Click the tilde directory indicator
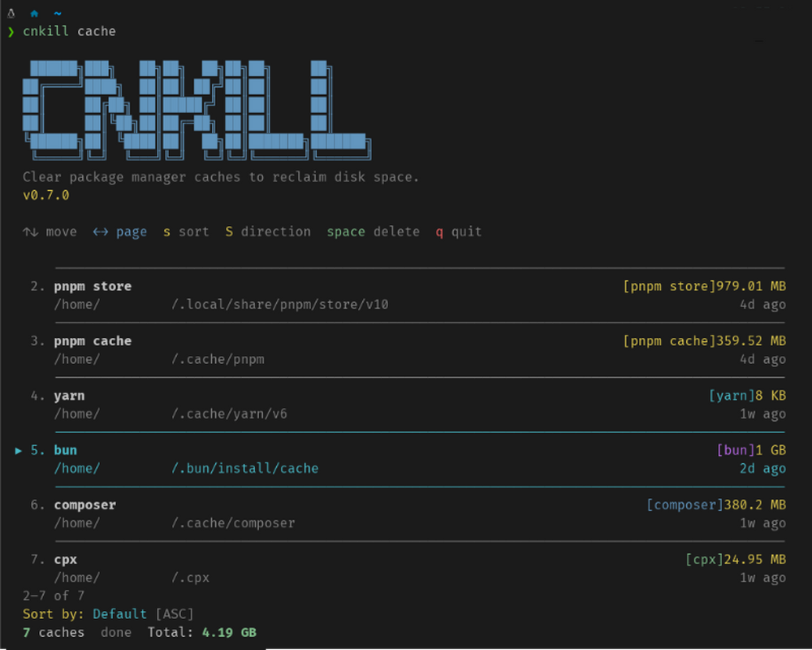The image size is (812, 650). coord(58,13)
